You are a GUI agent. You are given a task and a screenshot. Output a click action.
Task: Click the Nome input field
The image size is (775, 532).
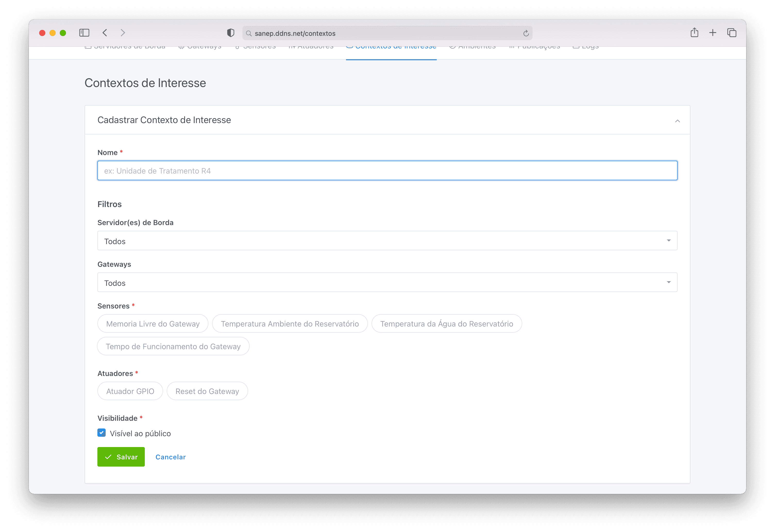(x=387, y=171)
